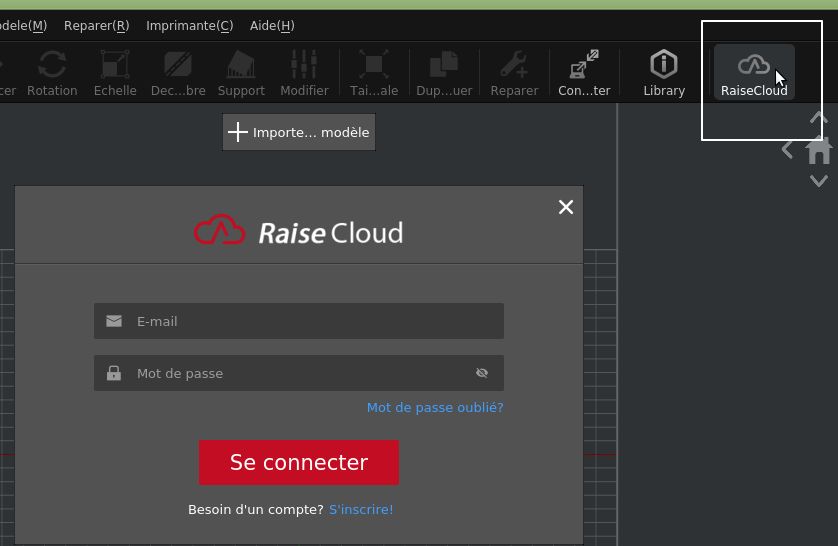The image size is (838, 546).
Task: Click the RaiseCloud logo in the dialog
Action: (298, 231)
